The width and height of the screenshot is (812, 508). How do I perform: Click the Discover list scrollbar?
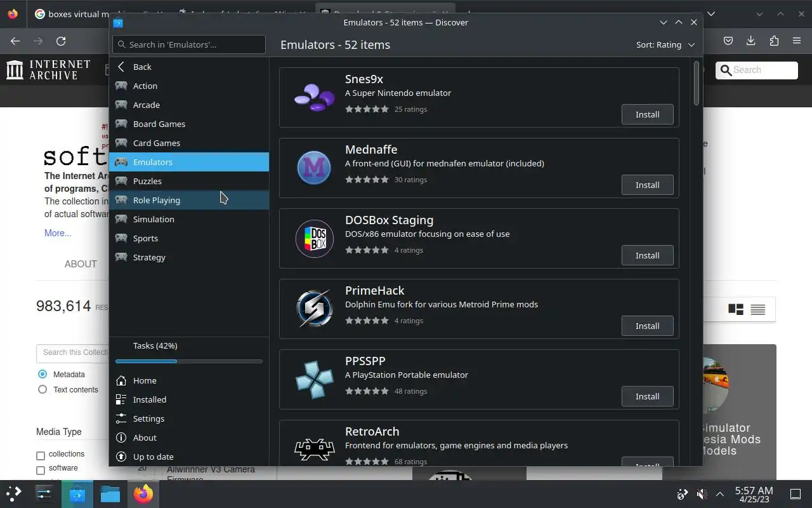[x=697, y=83]
